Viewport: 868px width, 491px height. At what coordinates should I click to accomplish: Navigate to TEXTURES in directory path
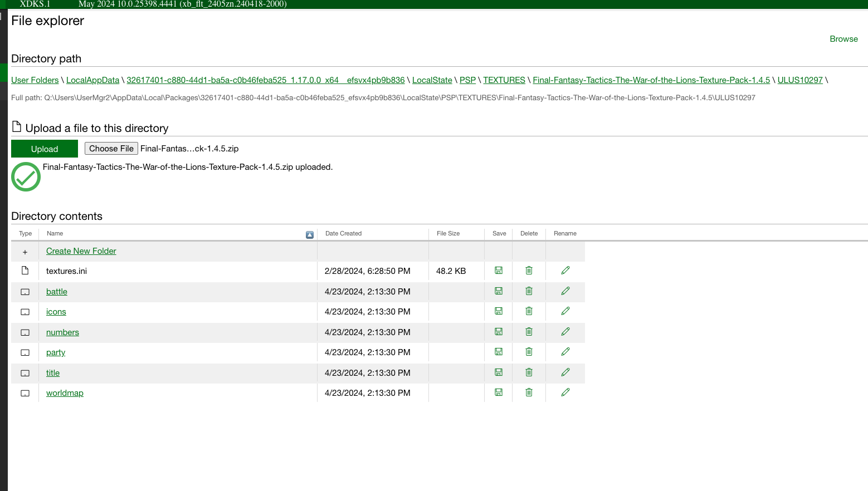[x=504, y=80]
